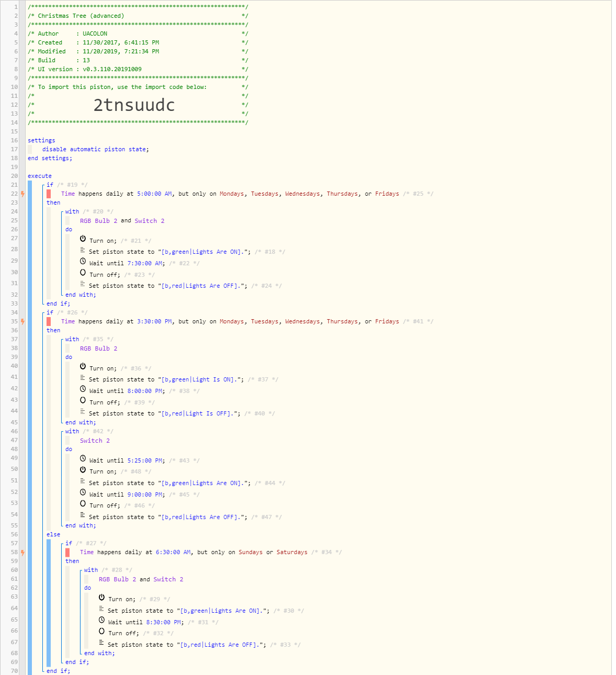Click the clock icon for Wait until 8:30:00 PM
The height and width of the screenshot is (675, 616).
[101, 620]
